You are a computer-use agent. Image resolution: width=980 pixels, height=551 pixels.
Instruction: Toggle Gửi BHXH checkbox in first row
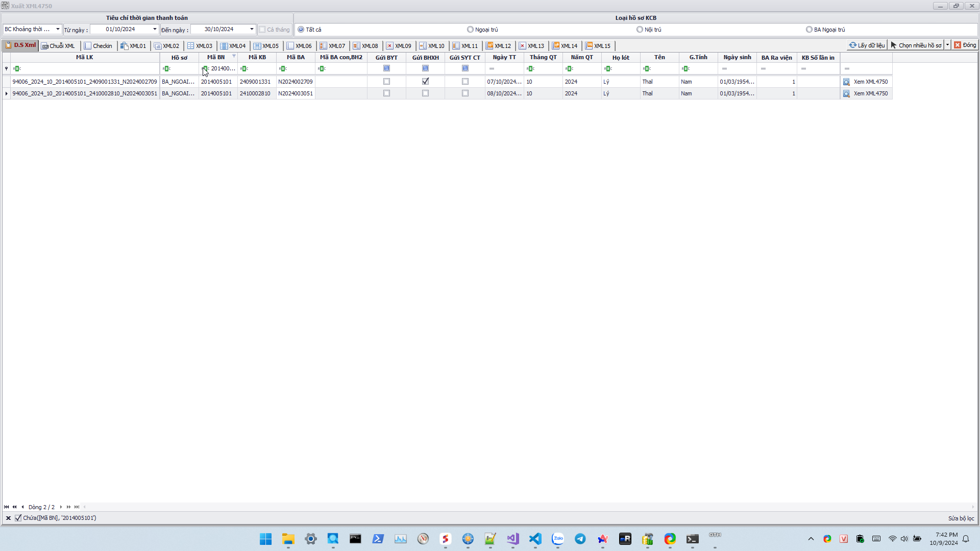point(425,82)
